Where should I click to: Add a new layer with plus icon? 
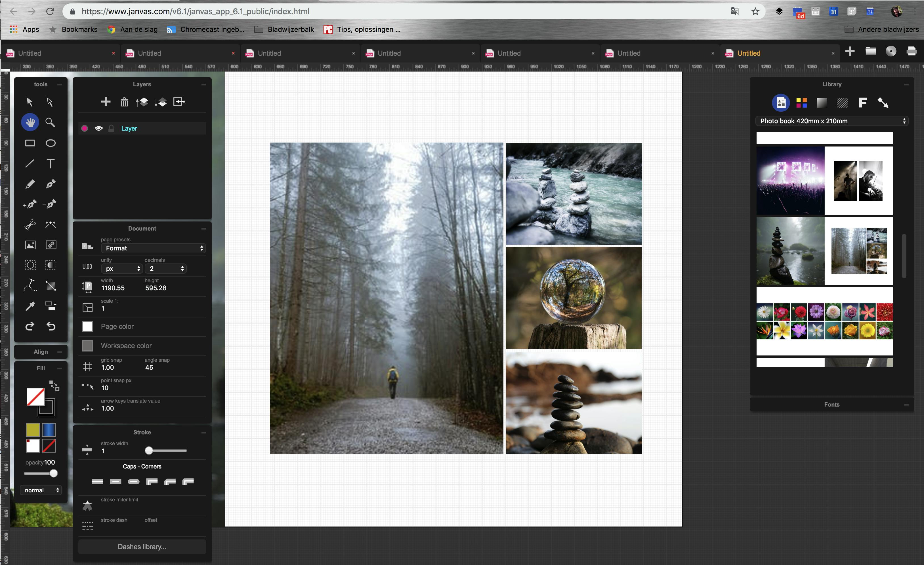tap(106, 102)
